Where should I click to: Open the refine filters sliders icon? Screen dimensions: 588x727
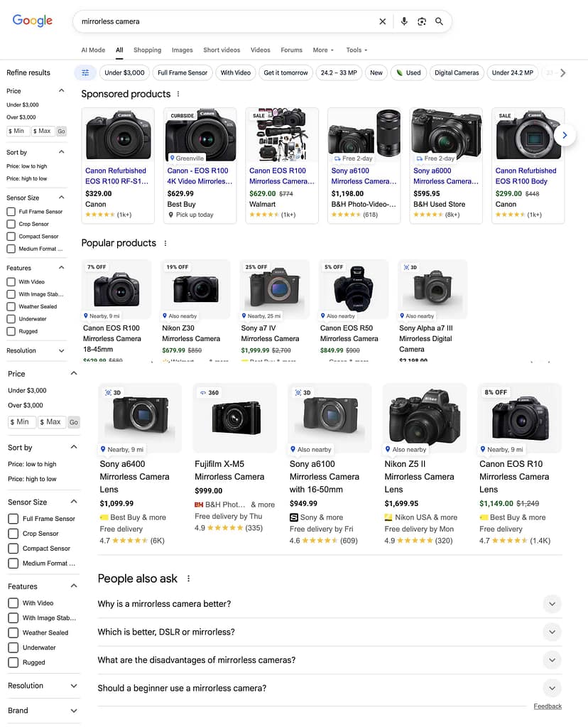pos(85,72)
